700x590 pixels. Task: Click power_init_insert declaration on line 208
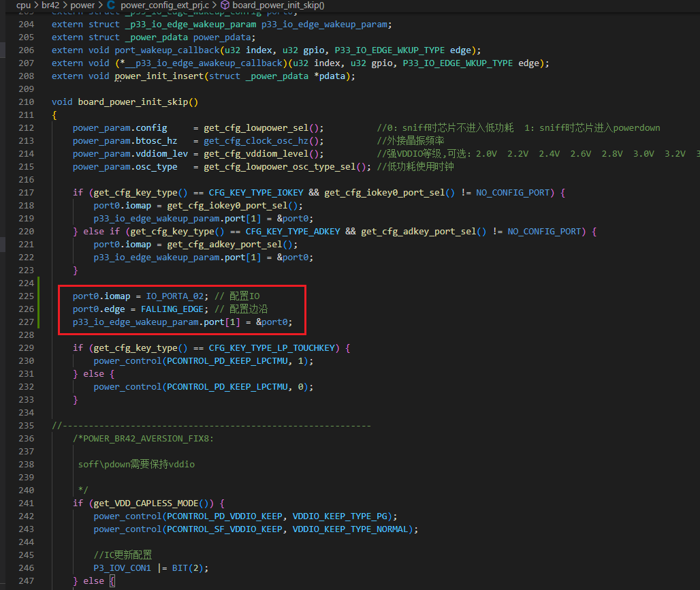tap(159, 76)
